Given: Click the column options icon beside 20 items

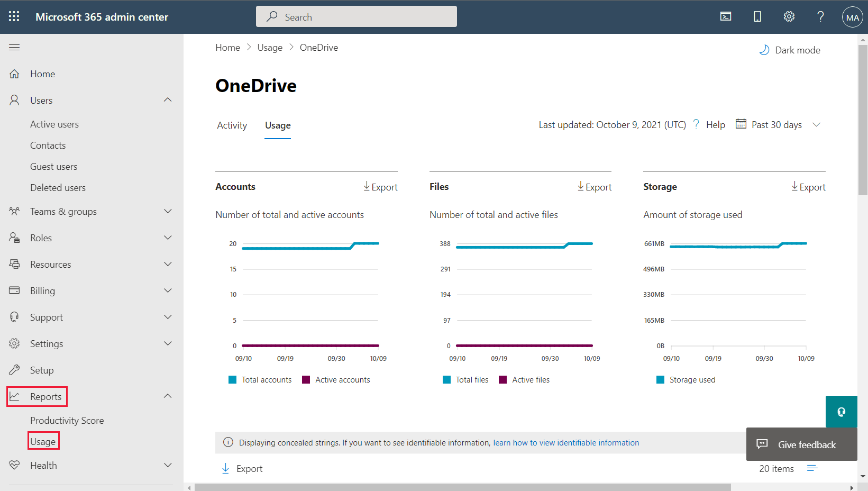Looking at the screenshot, I should point(812,468).
